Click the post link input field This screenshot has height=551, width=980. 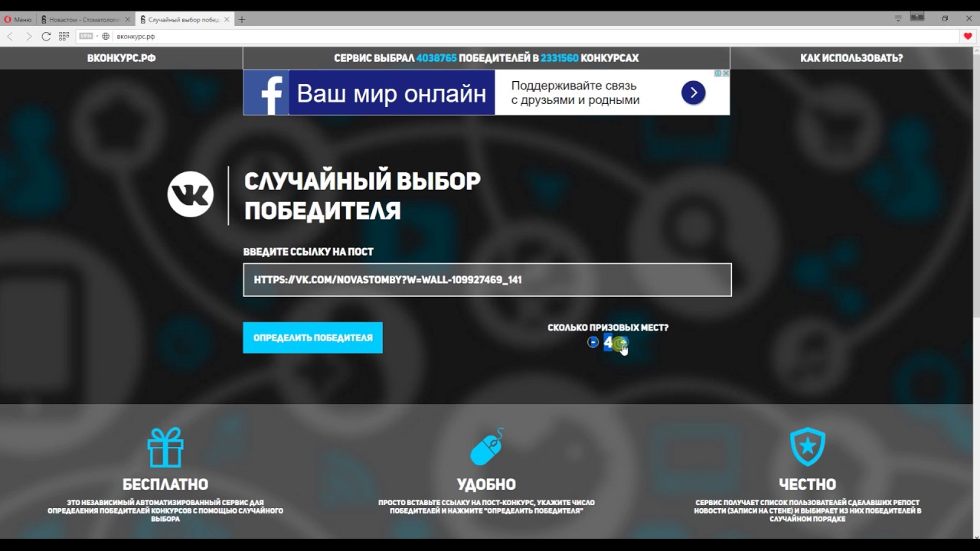(487, 279)
